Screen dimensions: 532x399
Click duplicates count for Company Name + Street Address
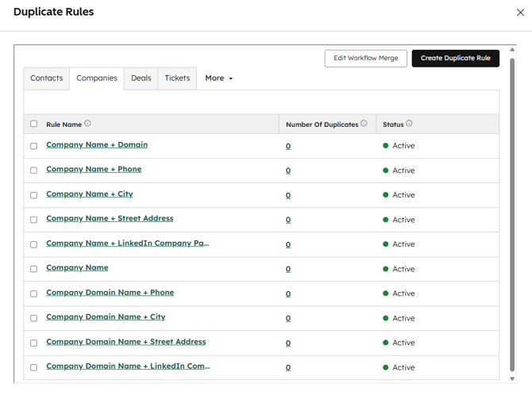(x=288, y=220)
